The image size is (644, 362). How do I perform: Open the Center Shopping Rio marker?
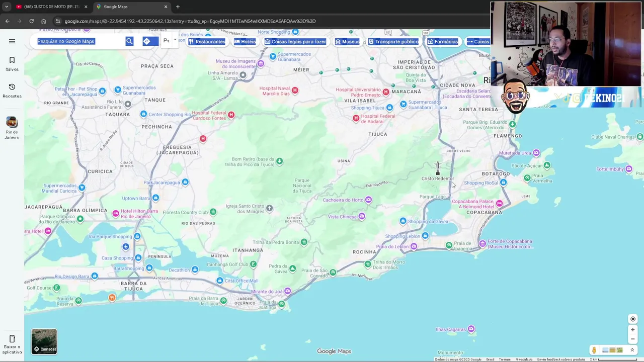coord(143,114)
